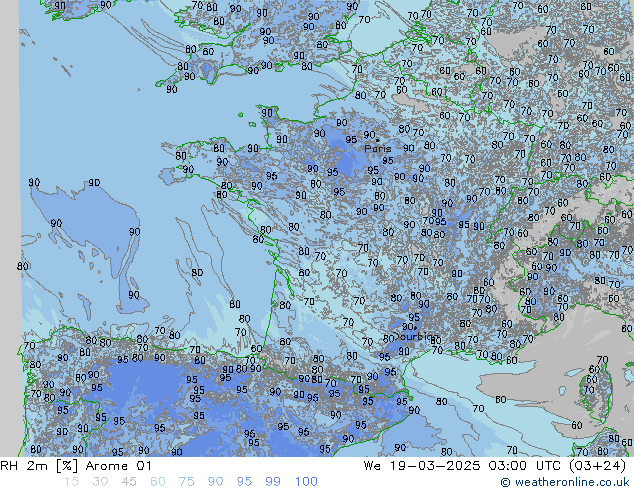Select legend value 15
This screenshot has height=490, width=634.
(x=71, y=482)
